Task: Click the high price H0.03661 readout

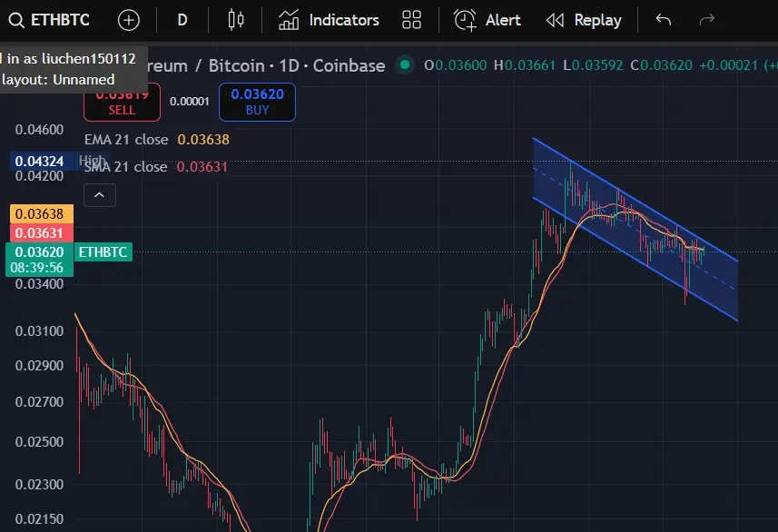Action: pos(525,65)
